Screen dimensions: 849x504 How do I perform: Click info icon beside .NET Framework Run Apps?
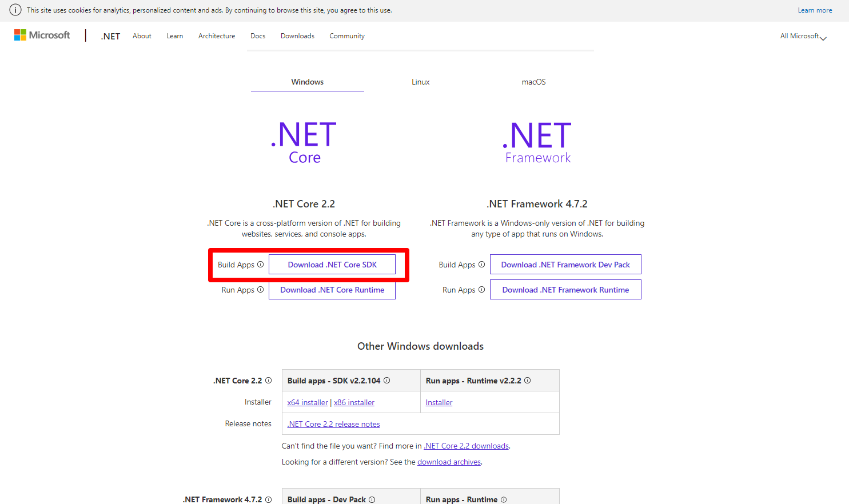[x=481, y=290]
